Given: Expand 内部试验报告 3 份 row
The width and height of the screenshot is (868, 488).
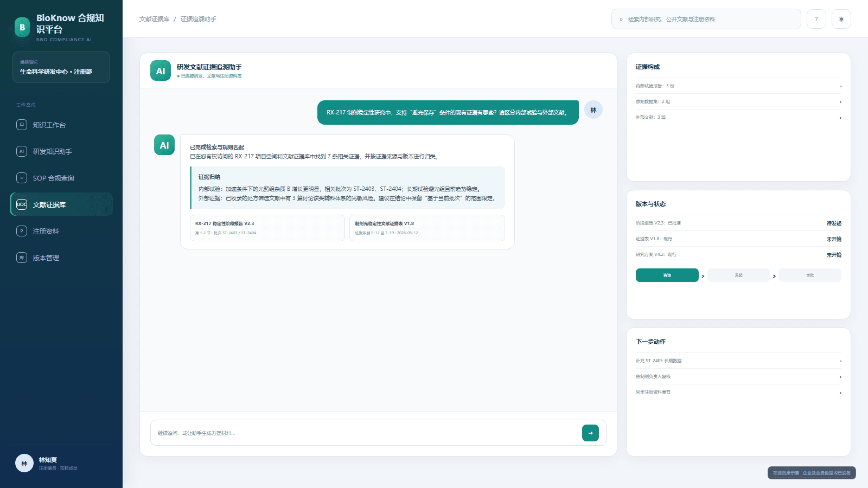Looking at the screenshot, I should click(738, 86).
